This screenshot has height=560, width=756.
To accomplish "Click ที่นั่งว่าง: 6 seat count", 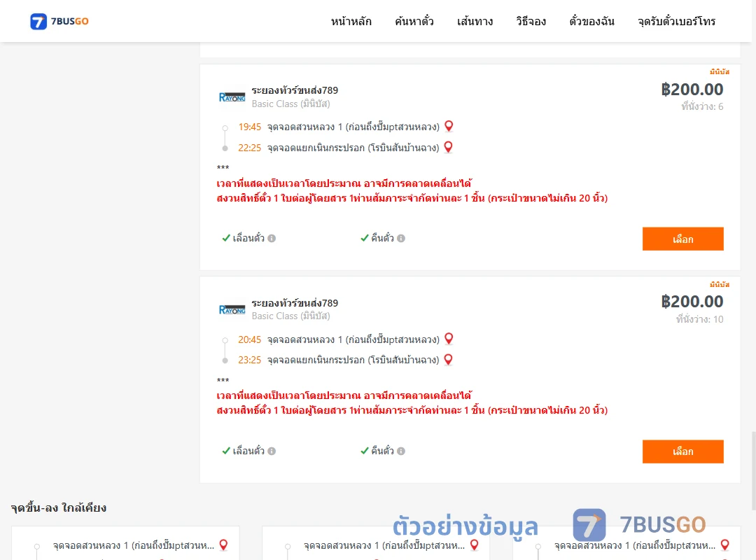I will coord(702,106).
